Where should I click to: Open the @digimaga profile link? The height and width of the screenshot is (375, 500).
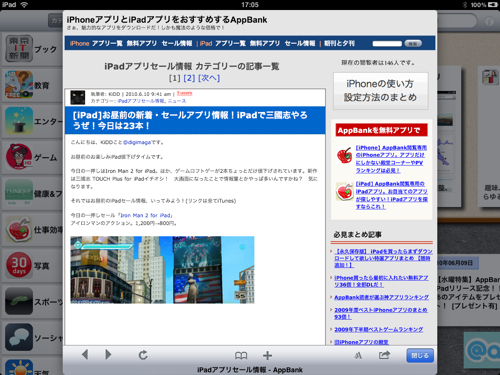tap(137, 142)
